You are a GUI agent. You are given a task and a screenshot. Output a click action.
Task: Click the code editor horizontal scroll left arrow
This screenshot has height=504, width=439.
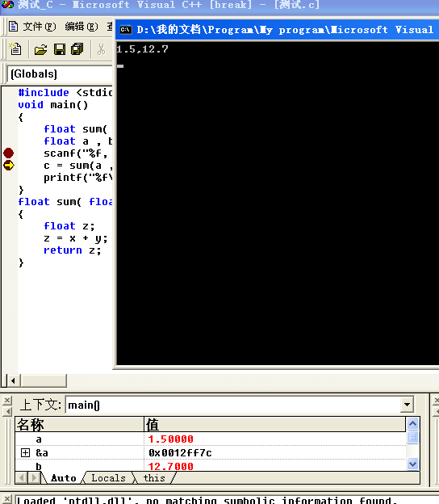tap(13, 381)
